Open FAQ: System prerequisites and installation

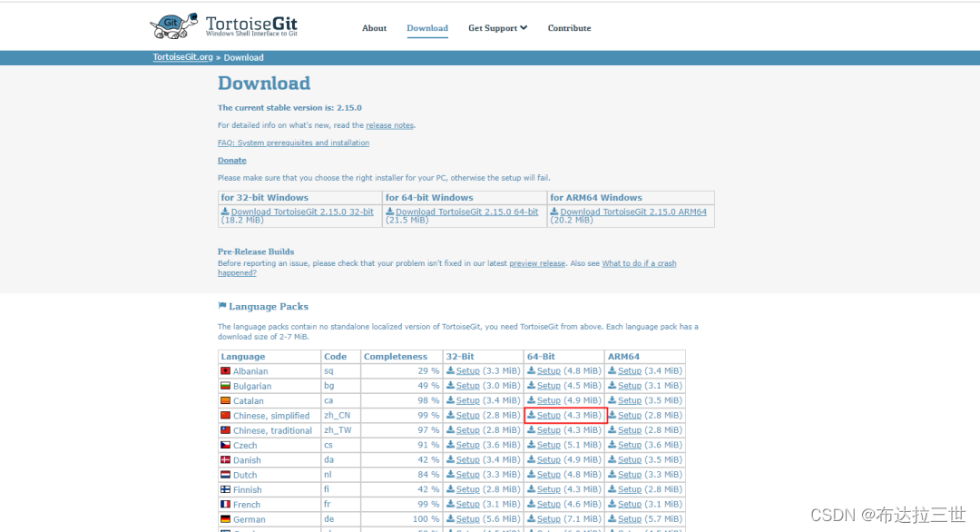coord(293,143)
